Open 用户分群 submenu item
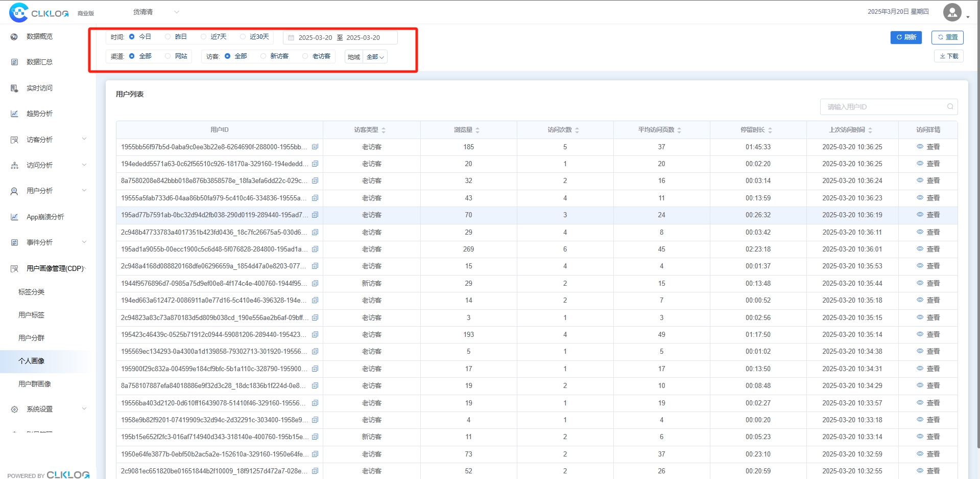Screen dimensions: 980x479 pos(32,338)
